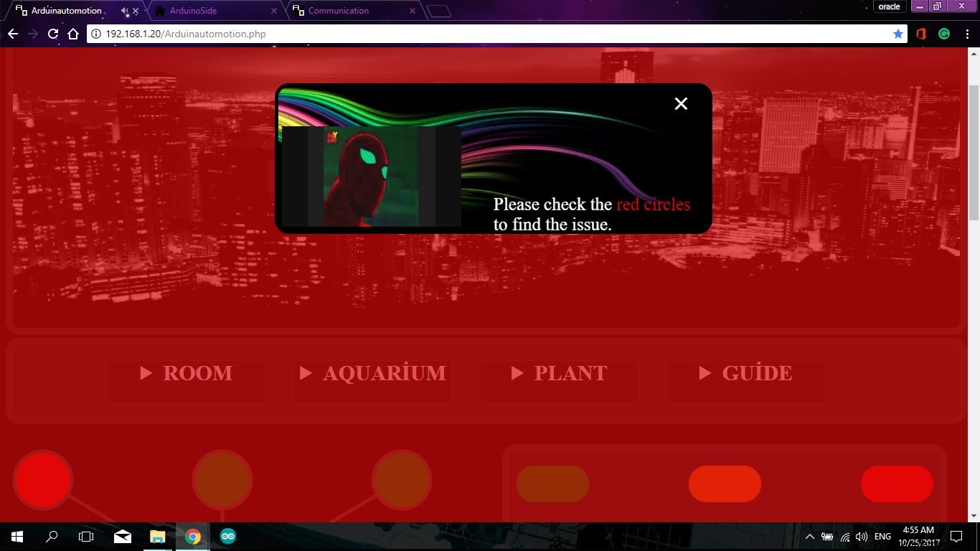The image size is (980, 551).
Task: Expand the PLANT section
Action: [560, 373]
